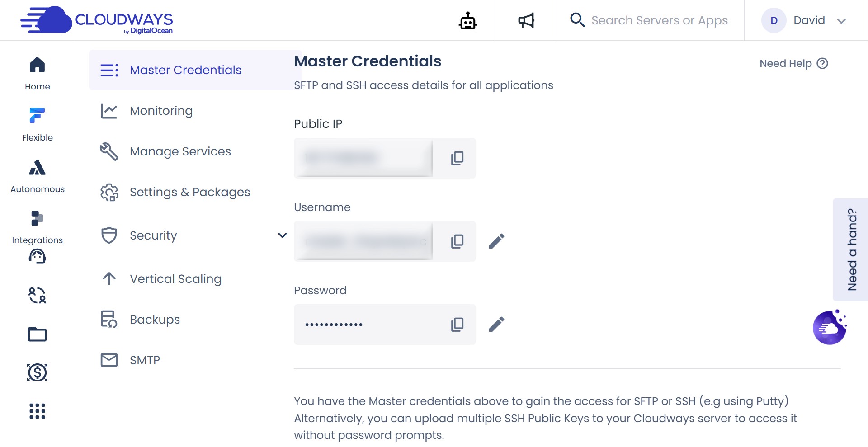Edit the password with the pencil icon
868x447 pixels.
[496, 324]
